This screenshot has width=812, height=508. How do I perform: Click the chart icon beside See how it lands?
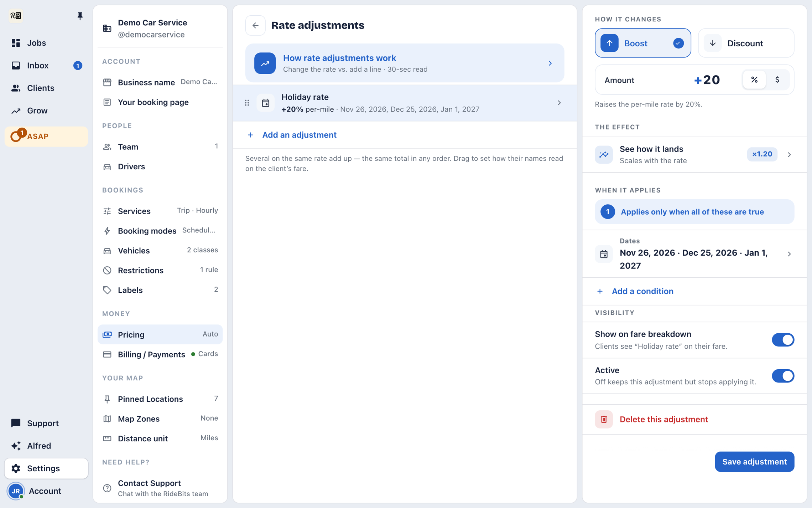click(604, 154)
